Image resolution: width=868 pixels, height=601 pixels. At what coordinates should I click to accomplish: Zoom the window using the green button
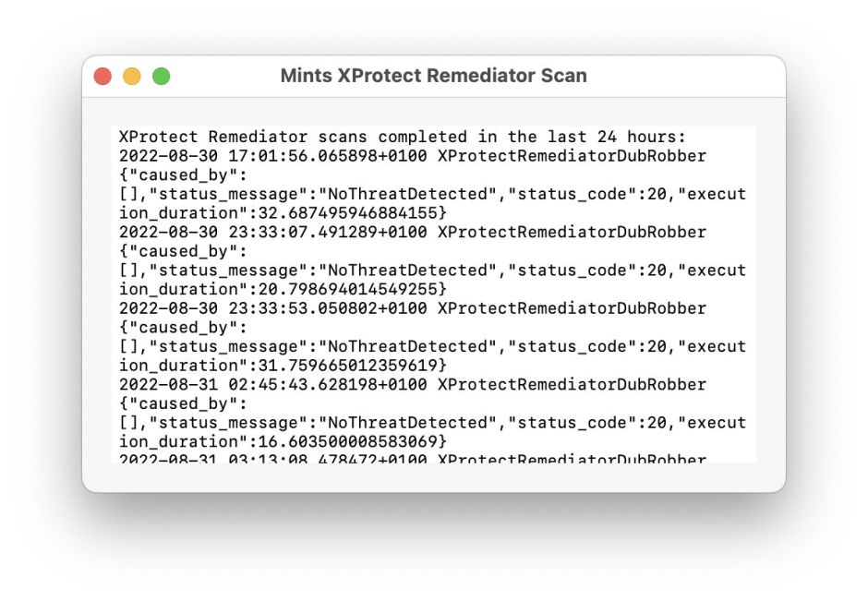pos(162,77)
